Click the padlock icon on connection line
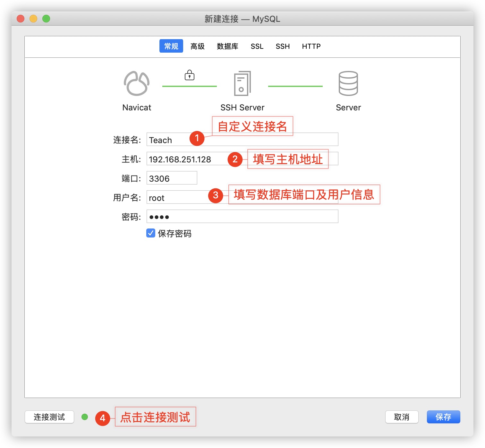The width and height of the screenshot is (485, 448). [190, 75]
